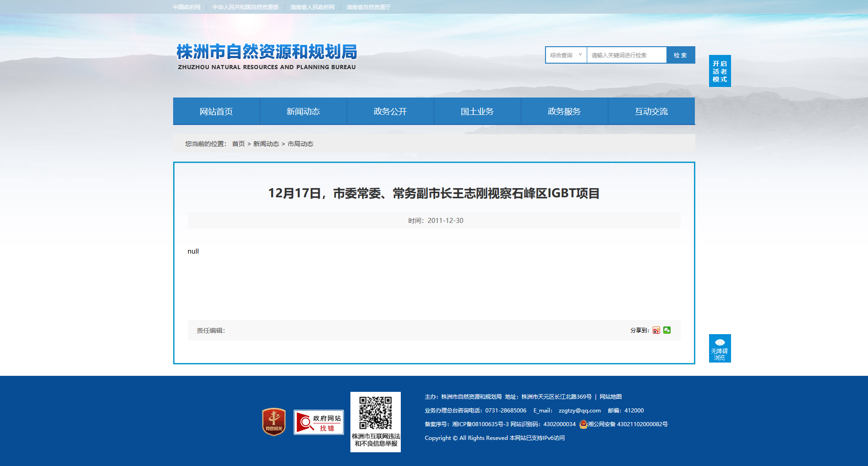The image size is (868, 466).
Task: Open the 网站地图 footer link
Action: [x=611, y=397]
